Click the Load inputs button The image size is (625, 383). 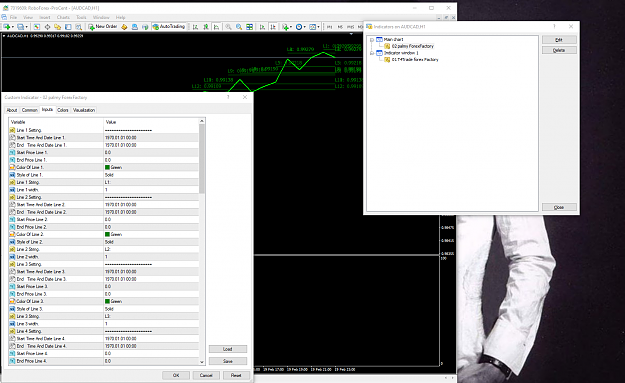228,349
